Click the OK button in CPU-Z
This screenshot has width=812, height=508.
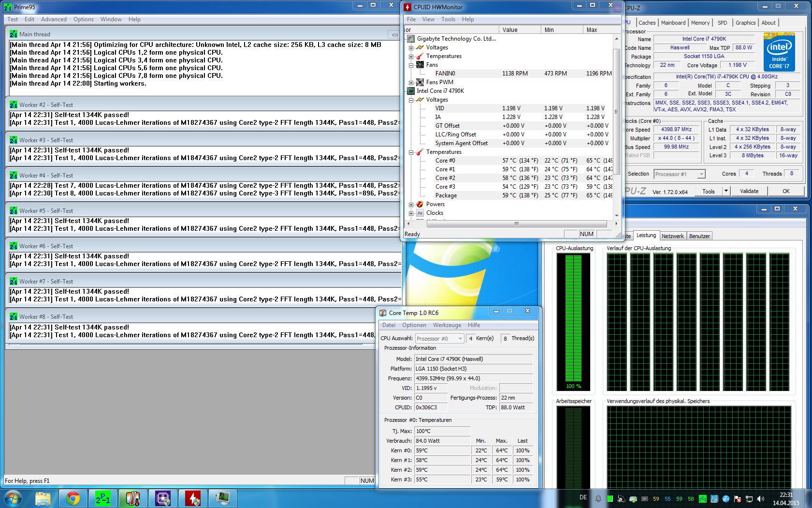(786, 191)
